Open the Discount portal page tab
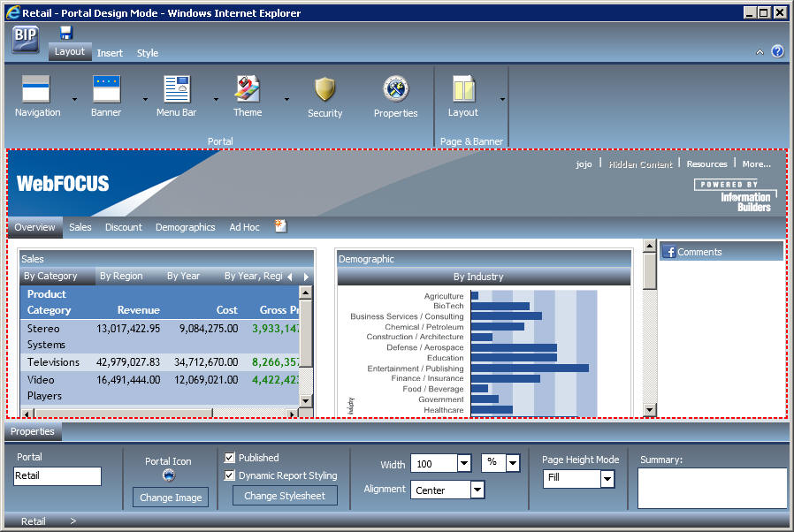Image resolution: width=794 pixels, height=532 pixels. point(124,227)
